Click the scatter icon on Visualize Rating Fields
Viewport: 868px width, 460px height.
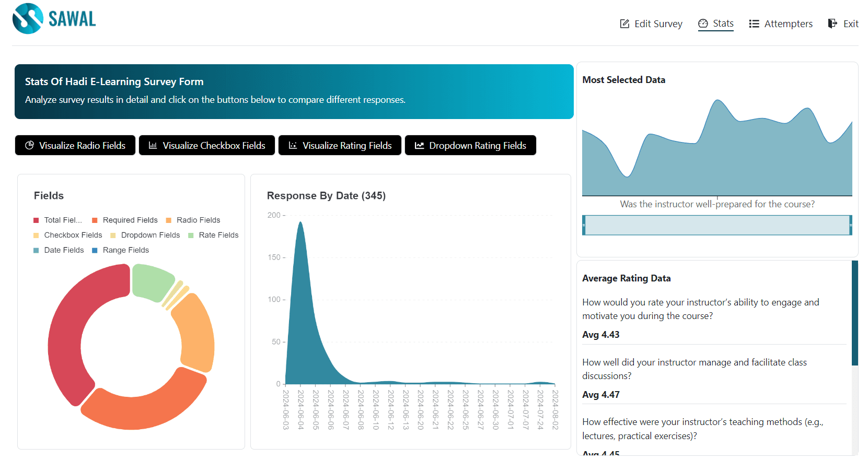293,145
